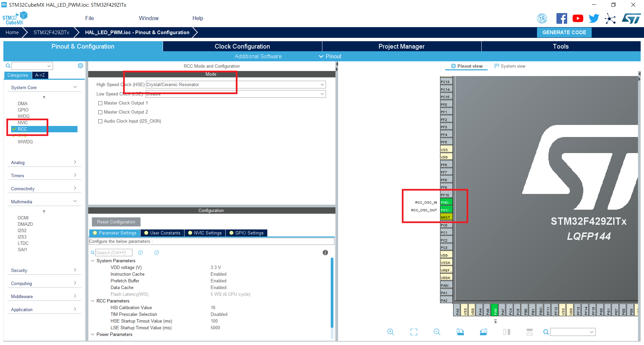Open the Tools tab
644x345 pixels.
(561, 46)
